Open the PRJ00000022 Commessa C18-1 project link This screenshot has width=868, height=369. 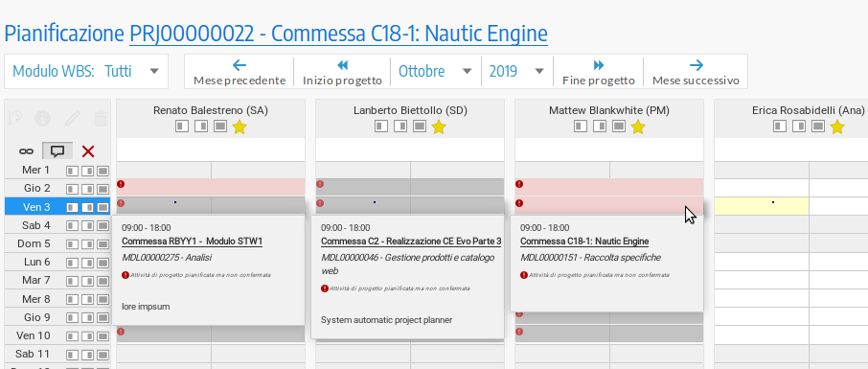(x=338, y=34)
